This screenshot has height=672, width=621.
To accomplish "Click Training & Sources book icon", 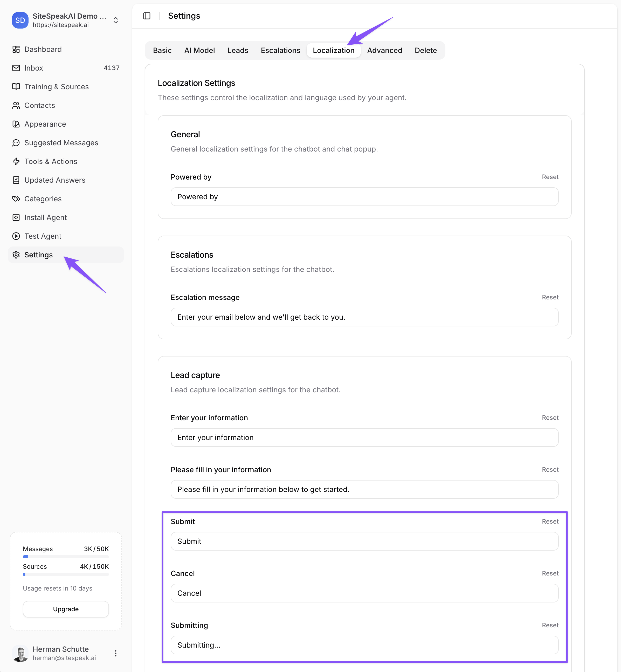I will tap(16, 87).
